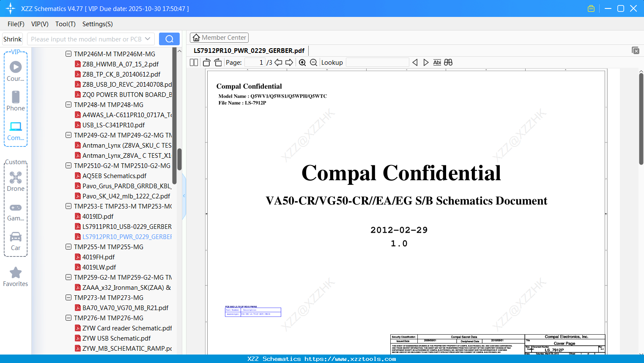Open the LS7911PR10_USB-0229_GERBER file
The width and height of the screenshot is (644, 363).
[123, 227]
